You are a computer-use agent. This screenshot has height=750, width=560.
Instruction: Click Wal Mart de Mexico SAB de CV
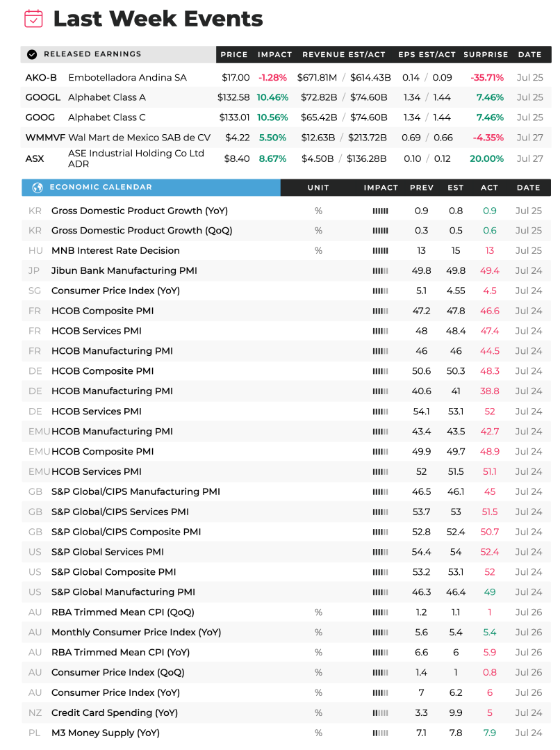pos(139,138)
